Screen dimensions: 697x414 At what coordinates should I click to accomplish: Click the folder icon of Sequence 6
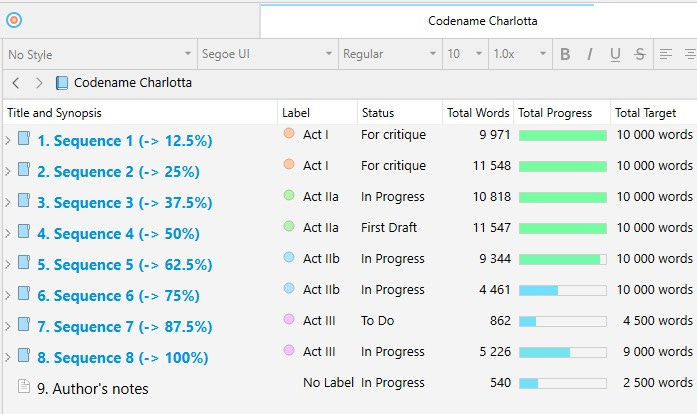pos(24,293)
